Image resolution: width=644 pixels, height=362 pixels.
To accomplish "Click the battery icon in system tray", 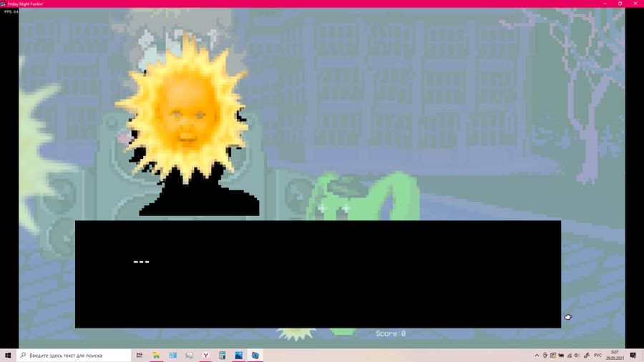I will tap(561, 356).
